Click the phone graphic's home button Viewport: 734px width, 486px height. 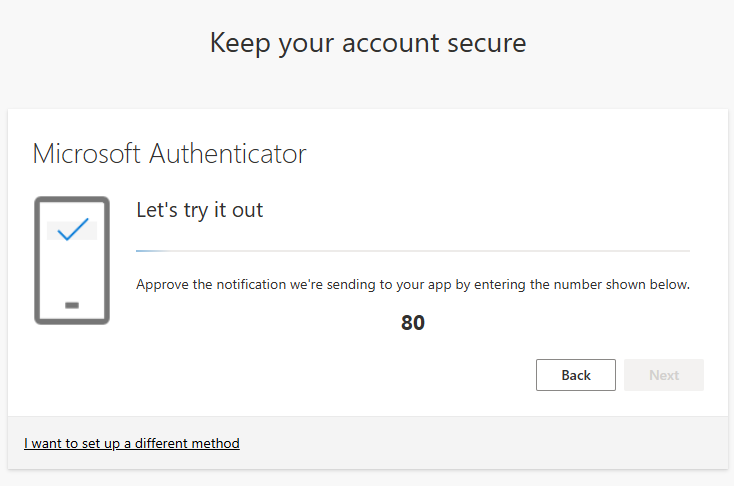72,305
